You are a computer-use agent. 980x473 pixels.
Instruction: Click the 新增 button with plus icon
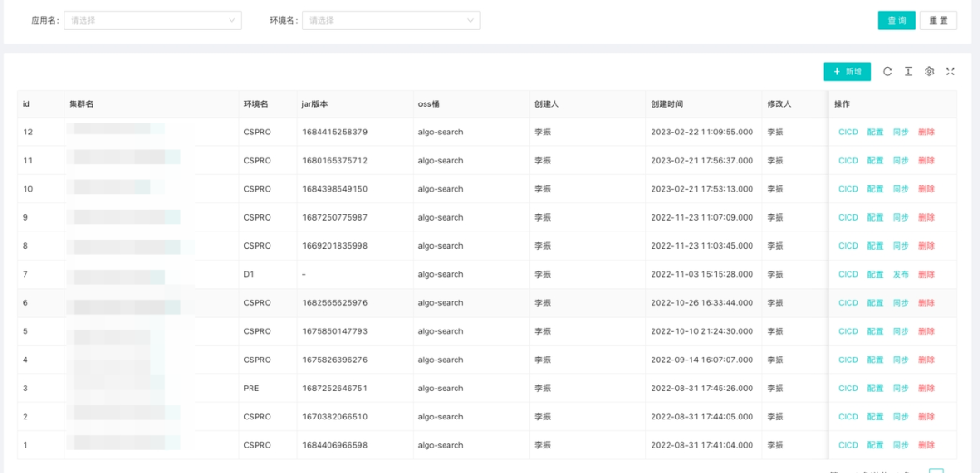point(847,72)
